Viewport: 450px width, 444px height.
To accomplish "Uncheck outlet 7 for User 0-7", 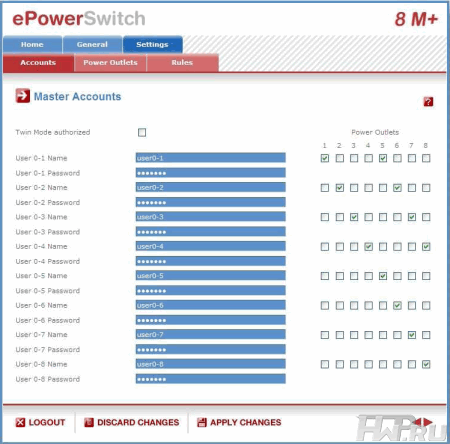I will click(x=412, y=335).
